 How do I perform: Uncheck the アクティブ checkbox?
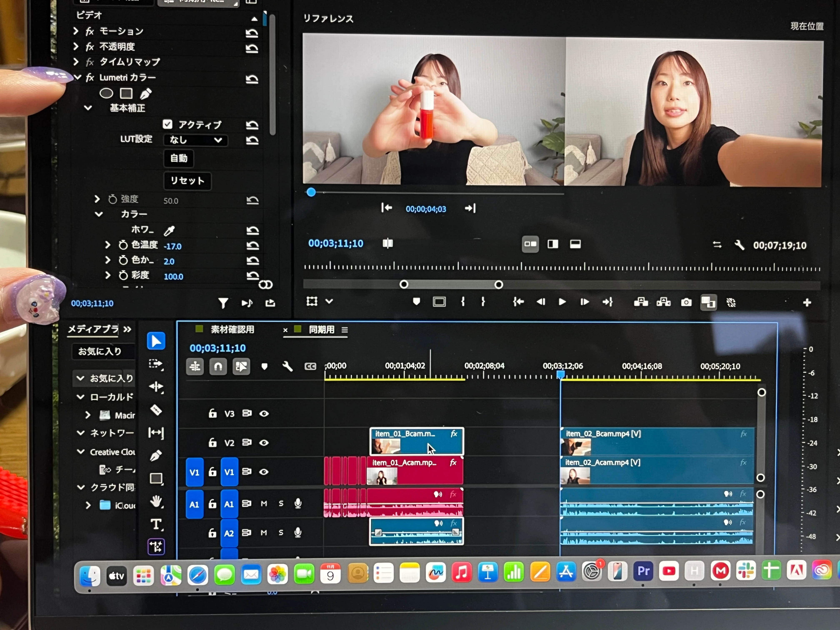click(x=167, y=124)
